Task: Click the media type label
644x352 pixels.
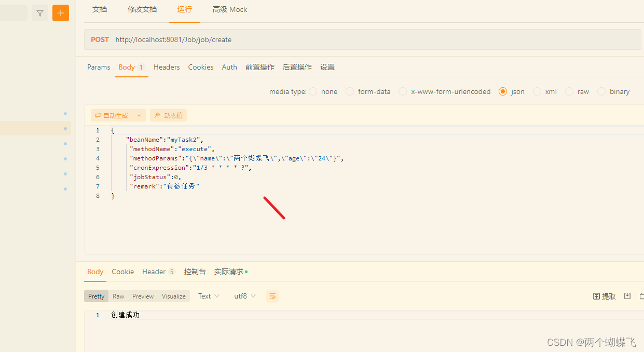Action: coord(288,91)
